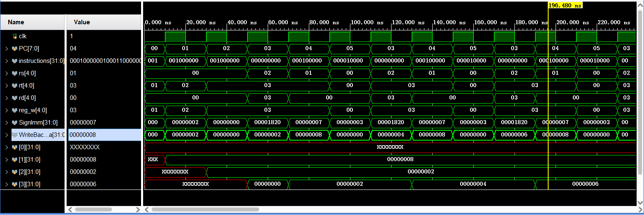The width and height of the screenshot is (644, 215).
Task: Expand the PC[7:0] signal bus
Action: click(x=6, y=49)
